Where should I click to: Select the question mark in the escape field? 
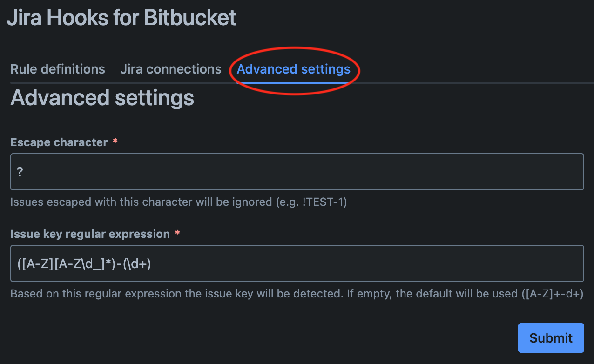pos(20,171)
